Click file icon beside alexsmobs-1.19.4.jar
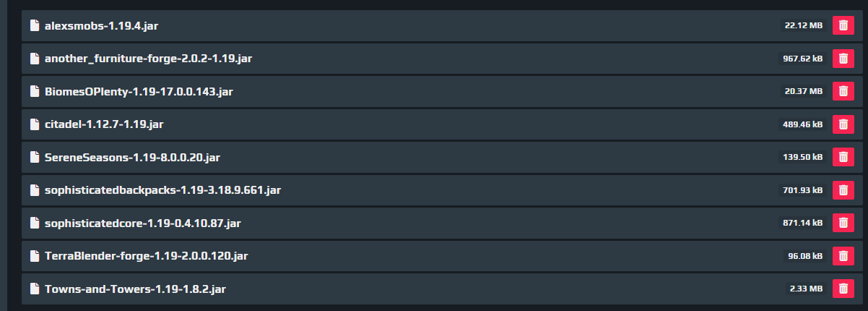 pos(34,25)
